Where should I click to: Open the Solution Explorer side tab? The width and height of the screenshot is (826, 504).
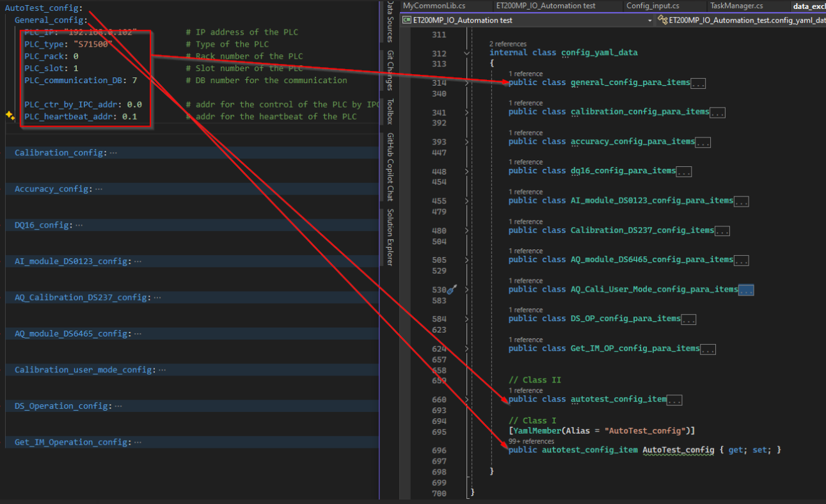[389, 237]
